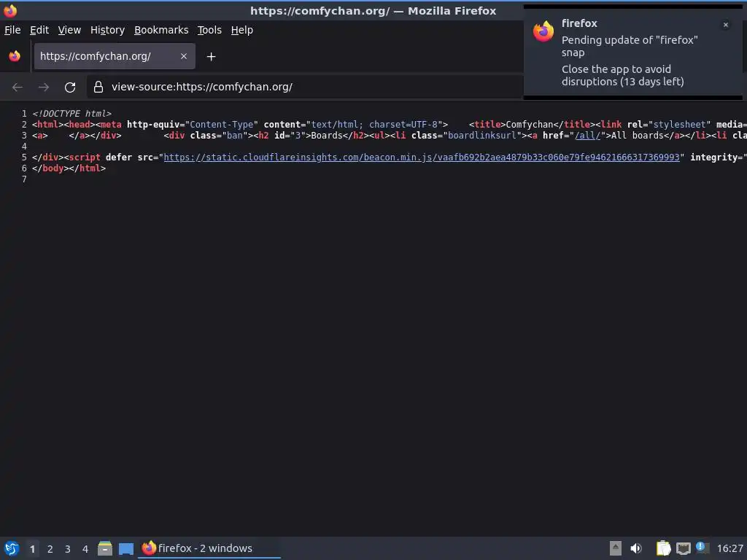This screenshot has width=747, height=560.
Task: Click the "Boards" heading text in source line 3
Action: (326, 135)
